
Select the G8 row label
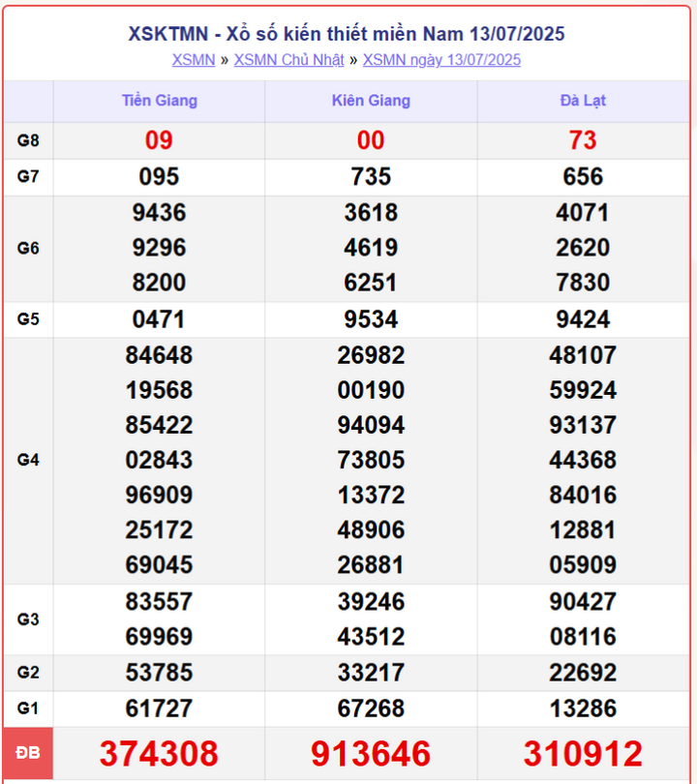click(x=28, y=140)
